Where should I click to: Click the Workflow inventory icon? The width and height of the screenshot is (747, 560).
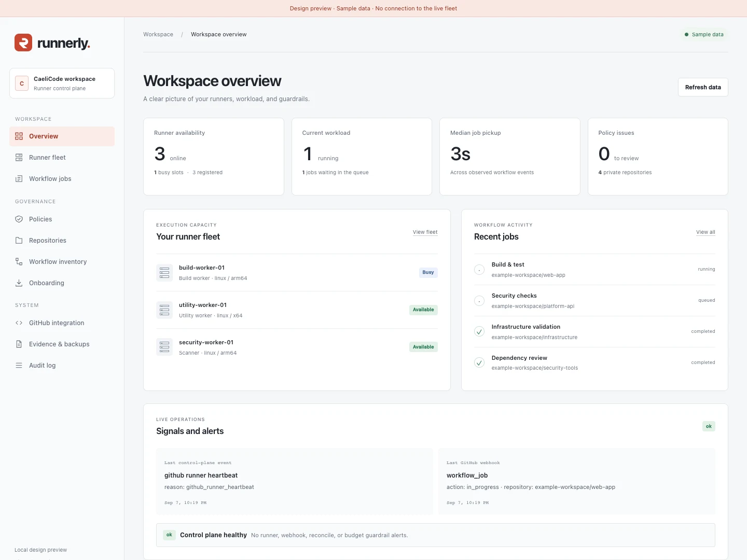(x=19, y=262)
